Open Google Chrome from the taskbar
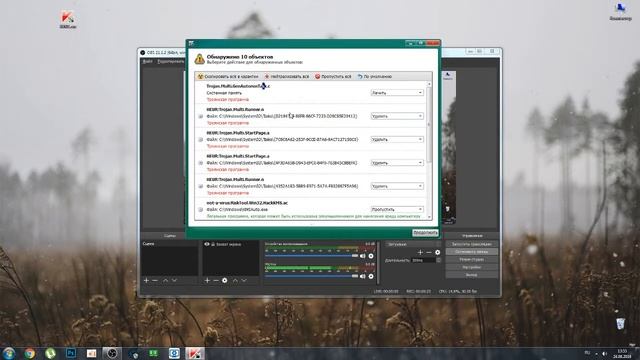Viewport: 640px width, 360px height. coord(29,353)
